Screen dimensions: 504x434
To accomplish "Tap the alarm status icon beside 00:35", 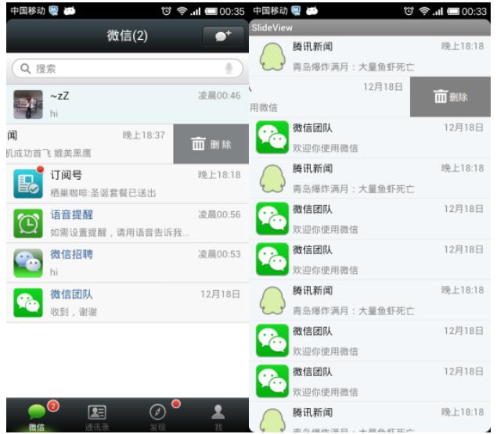I will tap(166, 11).
